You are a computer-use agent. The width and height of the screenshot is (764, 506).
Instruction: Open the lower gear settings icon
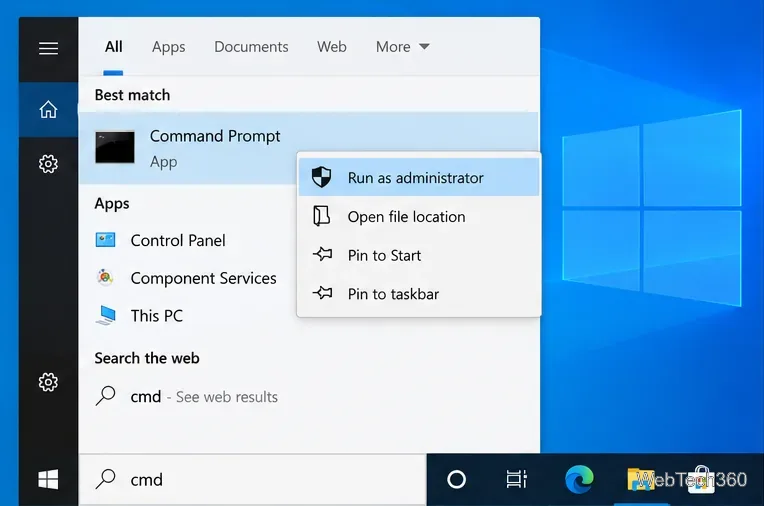pyautogui.click(x=48, y=382)
